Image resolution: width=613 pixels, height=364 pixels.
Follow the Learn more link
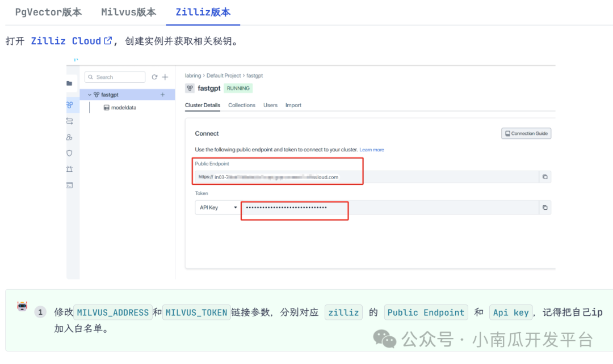[372, 150]
